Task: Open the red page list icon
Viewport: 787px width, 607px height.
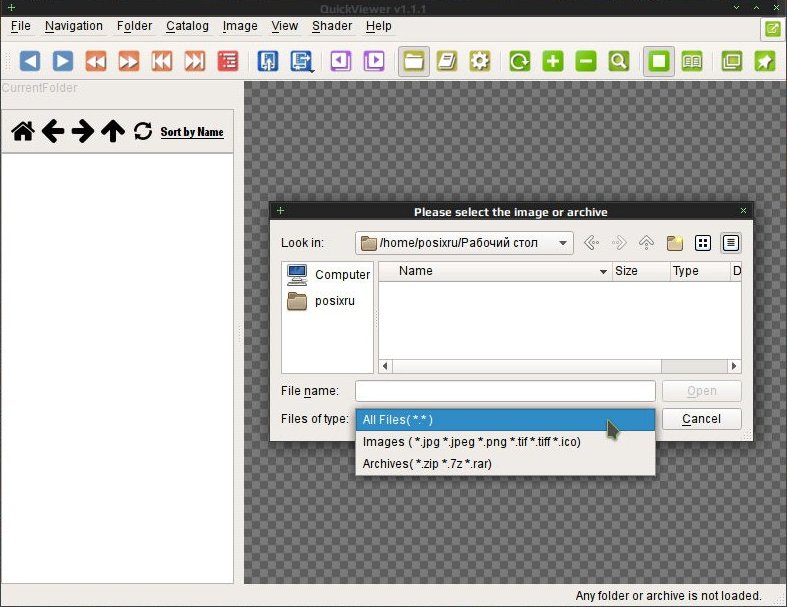Action: (228, 61)
